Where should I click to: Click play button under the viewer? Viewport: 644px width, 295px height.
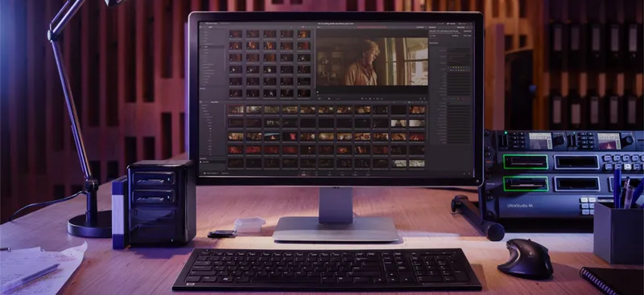point(374,99)
